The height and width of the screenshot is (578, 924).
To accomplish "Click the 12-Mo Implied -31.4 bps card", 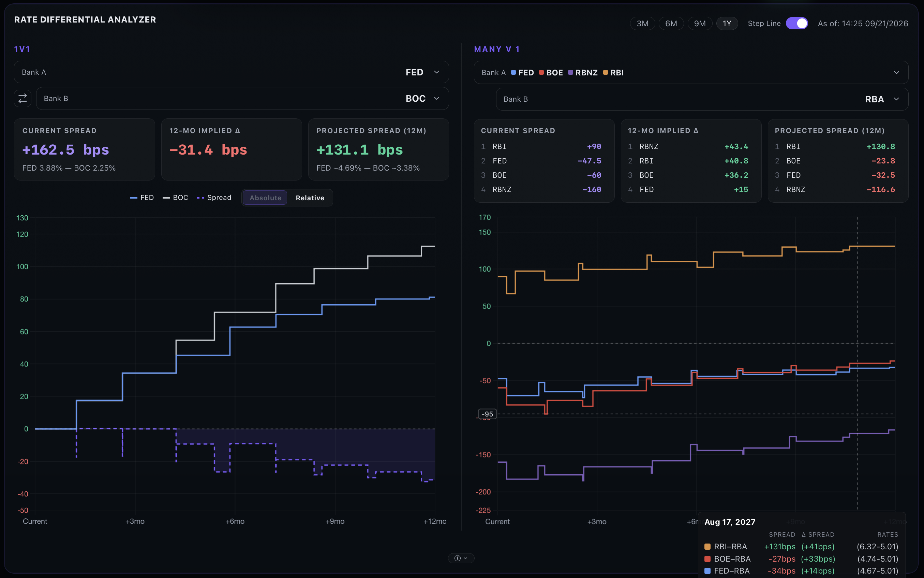I will (232, 149).
